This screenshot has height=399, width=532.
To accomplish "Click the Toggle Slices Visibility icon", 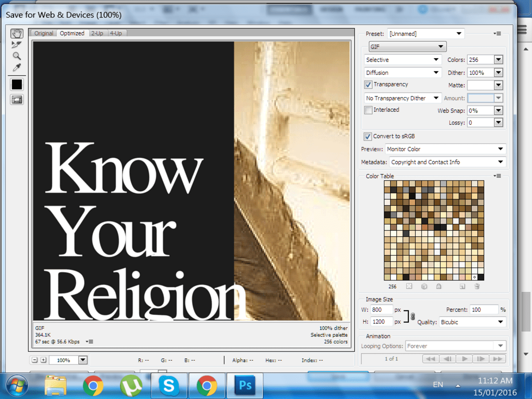I will click(x=17, y=100).
